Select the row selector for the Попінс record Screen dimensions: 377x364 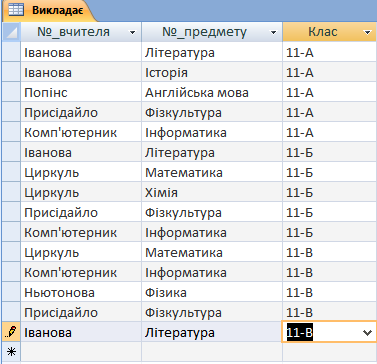coord(11,92)
